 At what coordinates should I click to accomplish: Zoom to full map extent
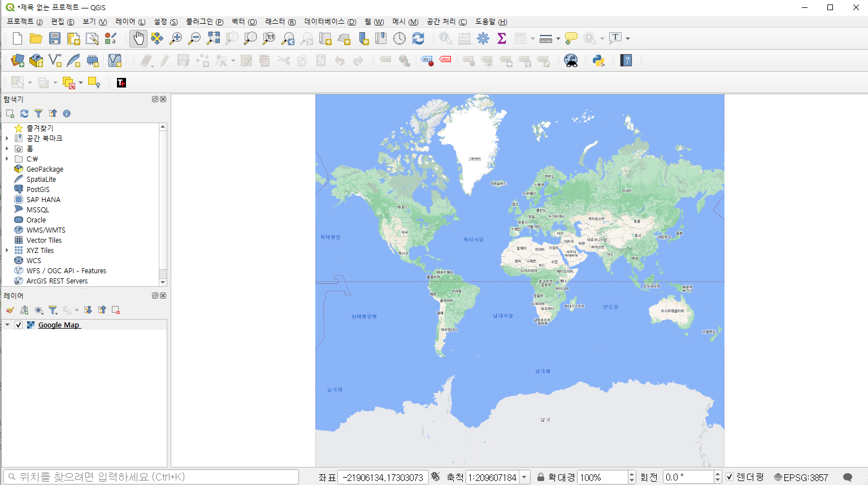point(213,38)
